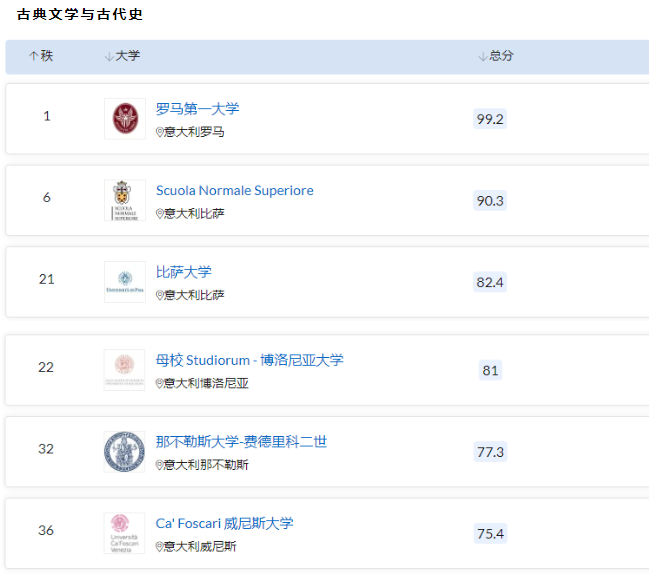The width and height of the screenshot is (658, 574).
Task: Click the 古典文学与古代史 heading
Action: coord(80,14)
